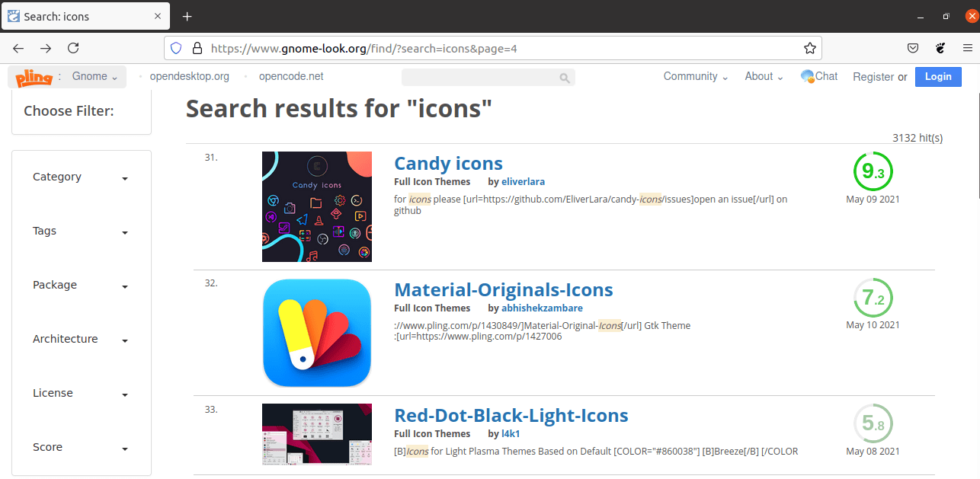Click the browser address bar
The height and width of the screenshot is (479, 980).
[x=492, y=48]
